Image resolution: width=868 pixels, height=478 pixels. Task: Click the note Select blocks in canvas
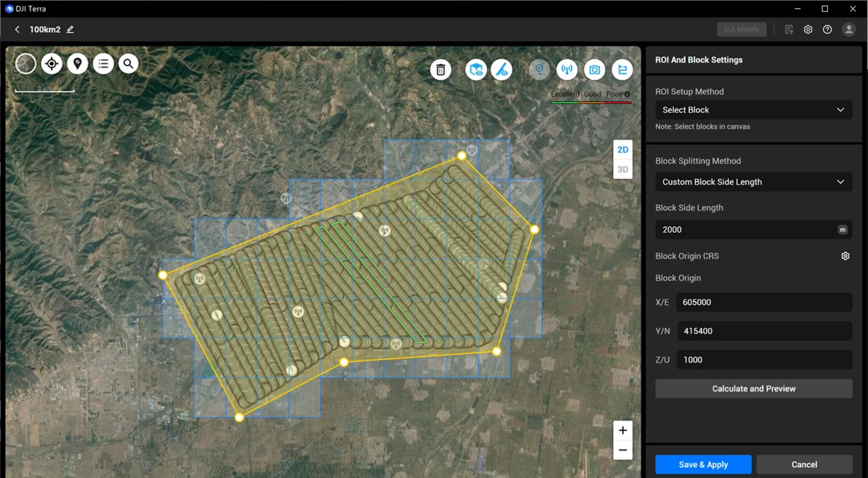pos(702,127)
